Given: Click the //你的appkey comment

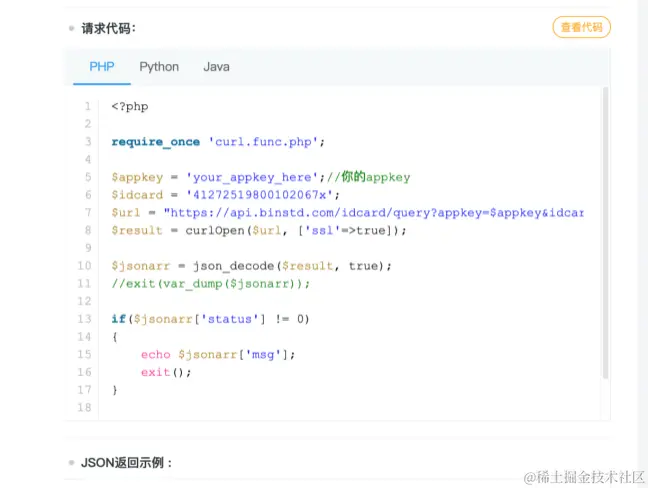Looking at the screenshot, I should [x=369, y=177].
